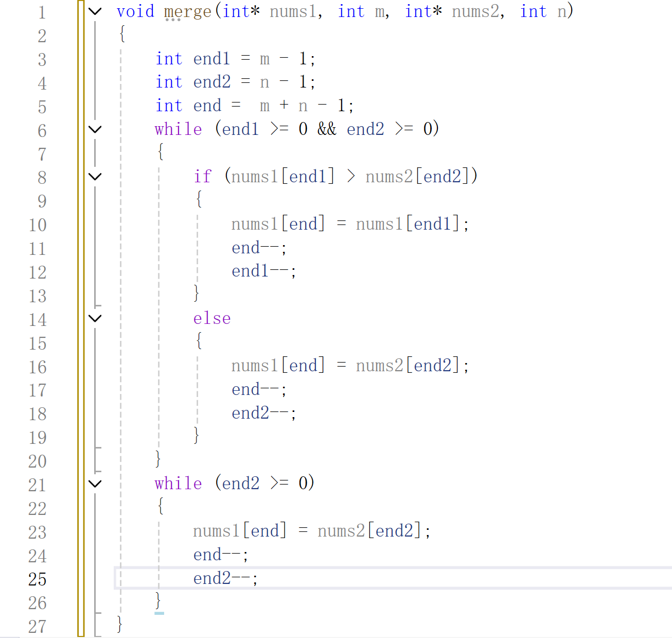Click line number 1 in the gutter
The width and height of the screenshot is (672, 638).
point(42,12)
